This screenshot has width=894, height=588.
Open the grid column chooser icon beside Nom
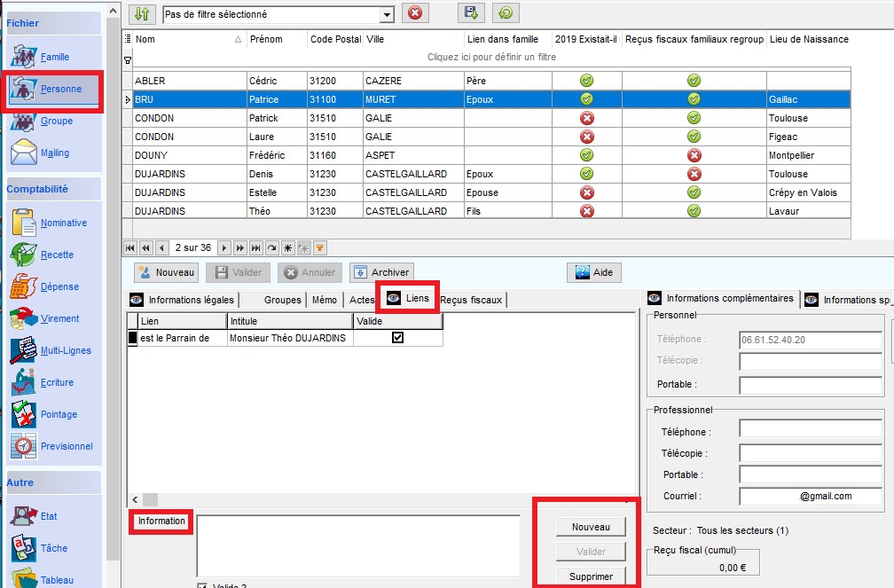128,39
